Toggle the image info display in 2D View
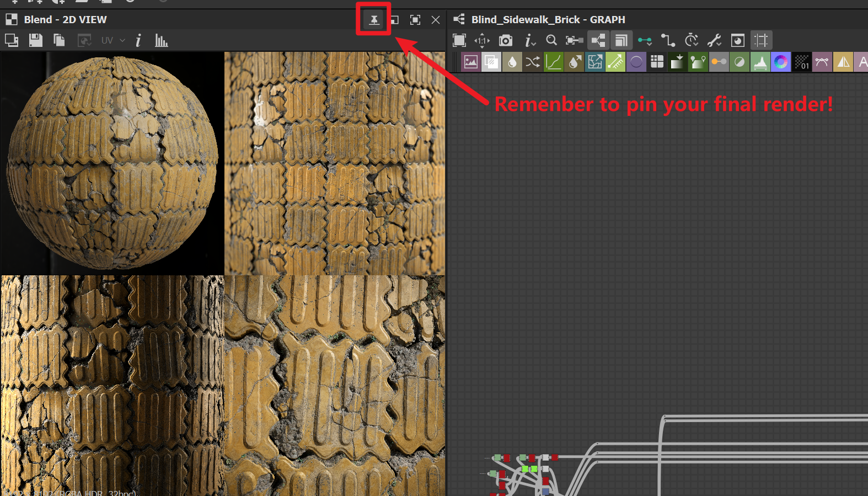Screen dimensions: 868x496 coord(138,40)
